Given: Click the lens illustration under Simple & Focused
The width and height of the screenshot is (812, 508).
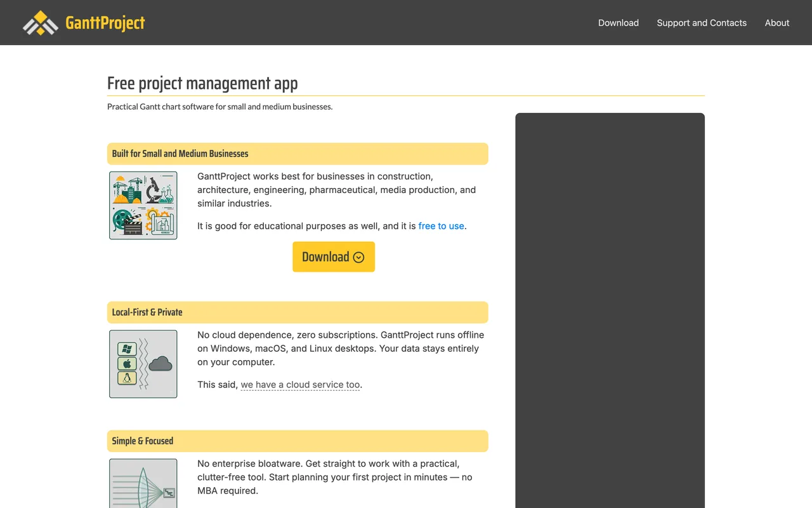Looking at the screenshot, I should [x=143, y=483].
